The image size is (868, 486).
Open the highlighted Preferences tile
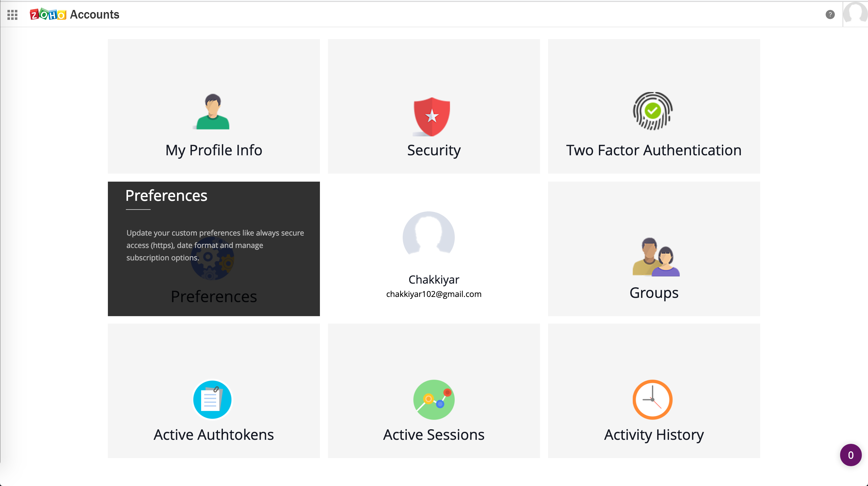[214, 249]
